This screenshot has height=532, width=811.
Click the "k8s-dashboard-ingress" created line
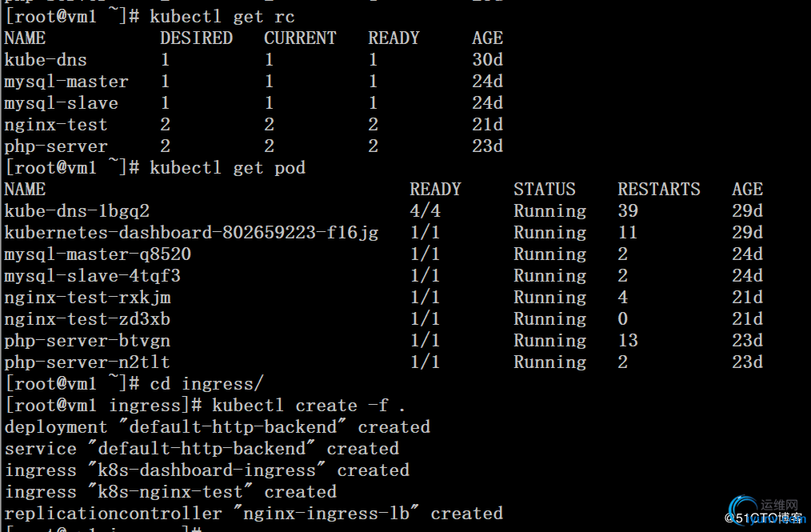point(207,470)
